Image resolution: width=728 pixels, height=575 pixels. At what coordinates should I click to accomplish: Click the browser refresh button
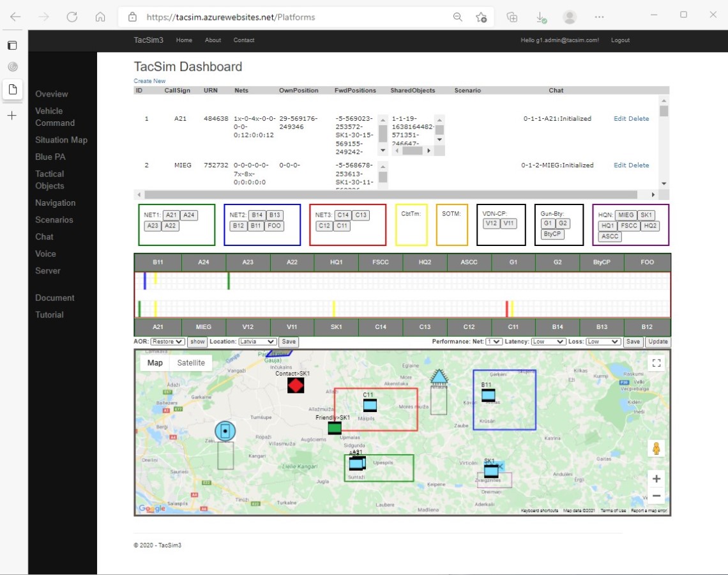(72, 17)
